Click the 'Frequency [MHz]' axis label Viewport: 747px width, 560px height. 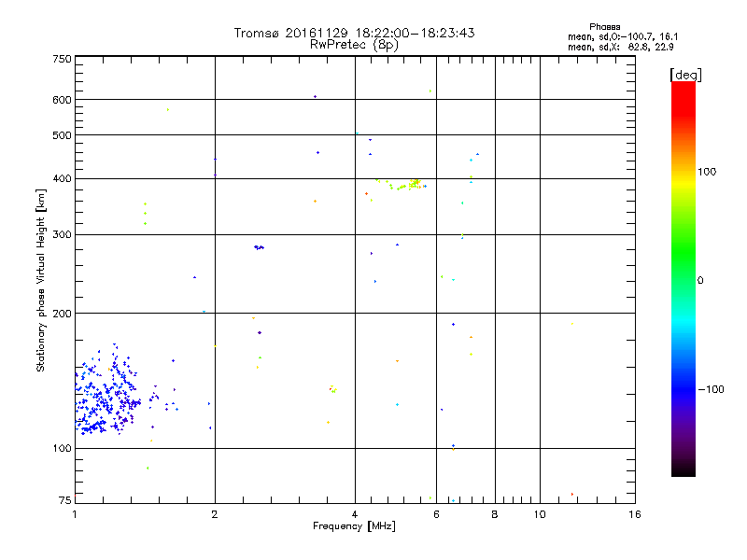(354, 526)
